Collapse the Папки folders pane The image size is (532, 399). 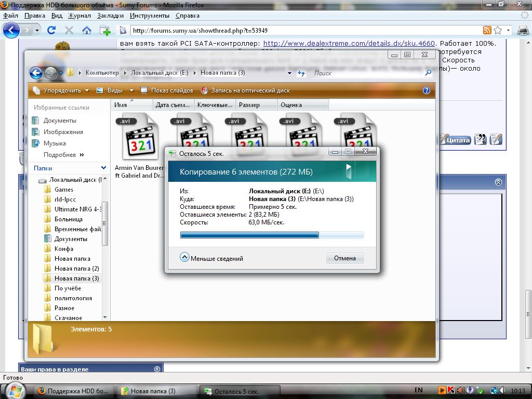103,168
